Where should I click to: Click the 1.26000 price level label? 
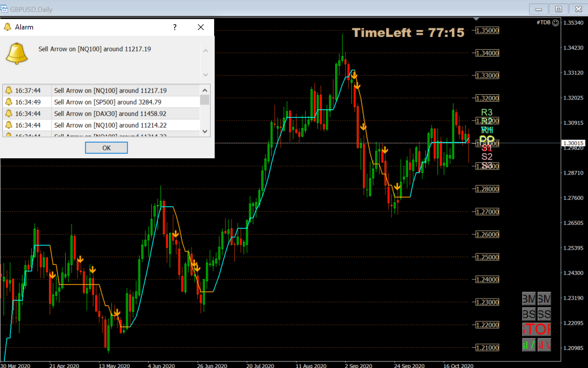click(x=488, y=235)
